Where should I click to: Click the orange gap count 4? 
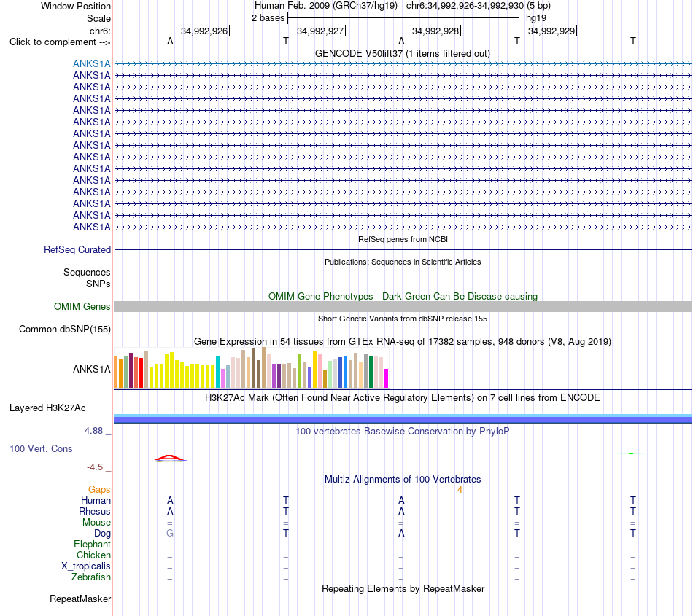(460, 490)
